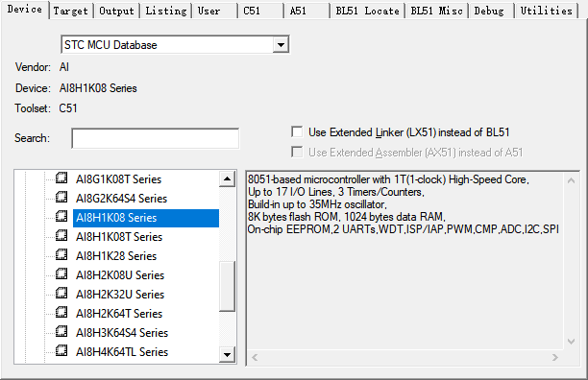Select AI8H4K64TL Series entry
The height and width of the screenshot is (380, 588).
click(122, 352)
